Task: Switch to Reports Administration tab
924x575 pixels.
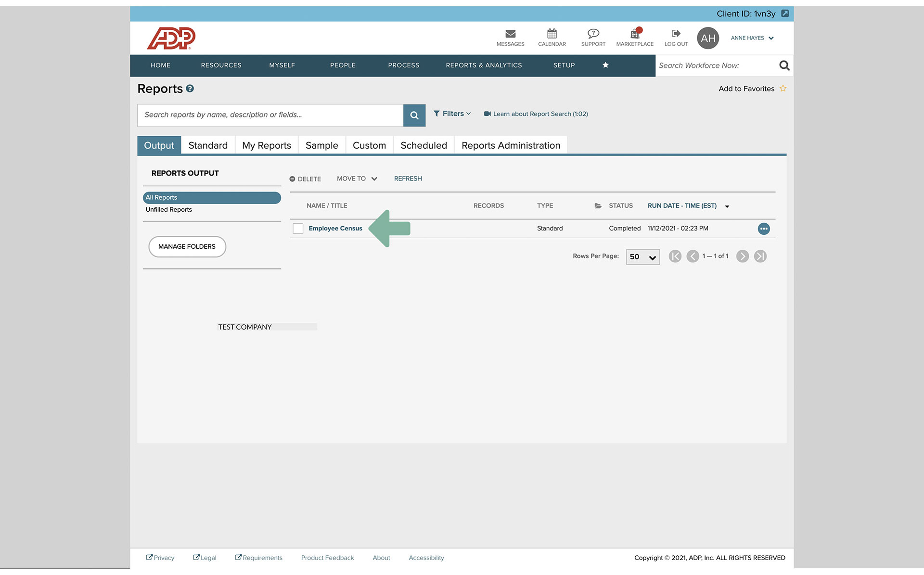Action: [511, 145]
